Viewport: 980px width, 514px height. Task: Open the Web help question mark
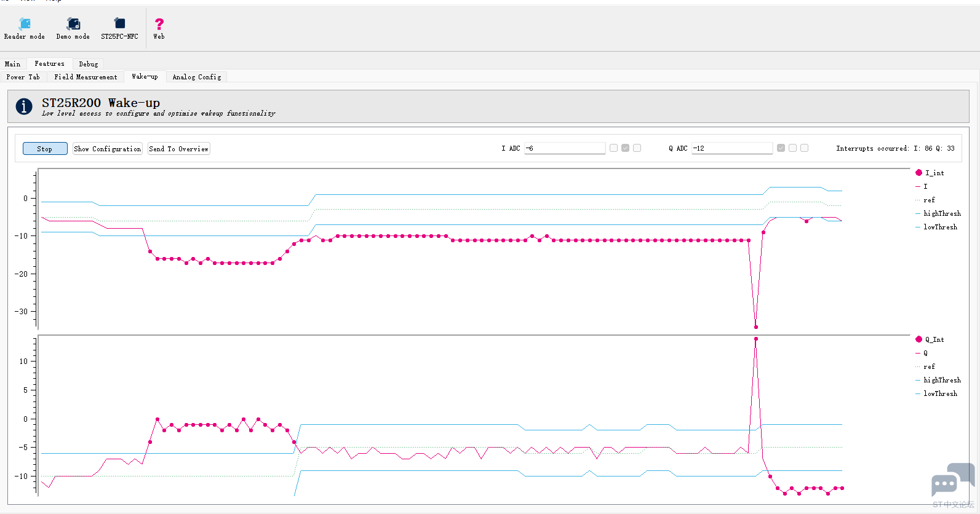click(x=159, y=28)
